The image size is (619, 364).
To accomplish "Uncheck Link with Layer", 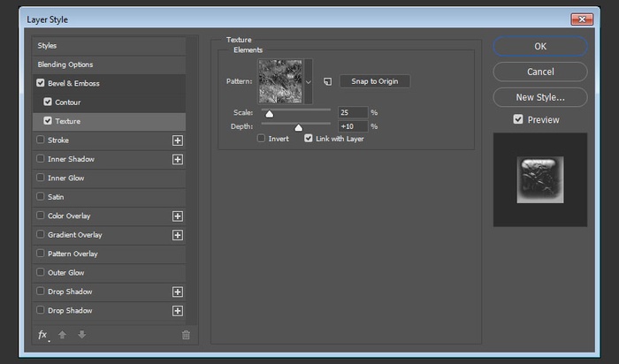I will coord(309,139).
